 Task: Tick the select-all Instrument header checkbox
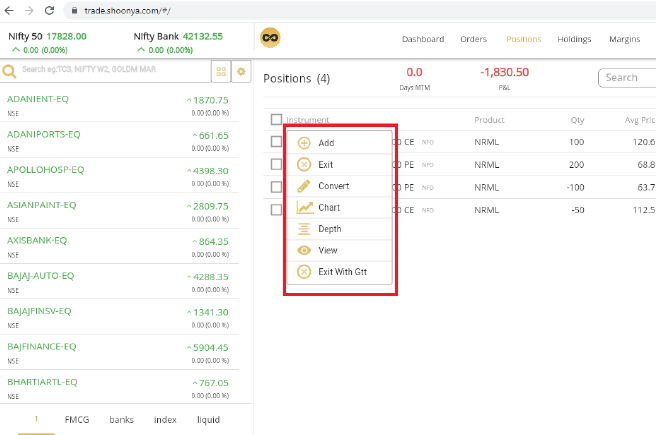point(276,120)
